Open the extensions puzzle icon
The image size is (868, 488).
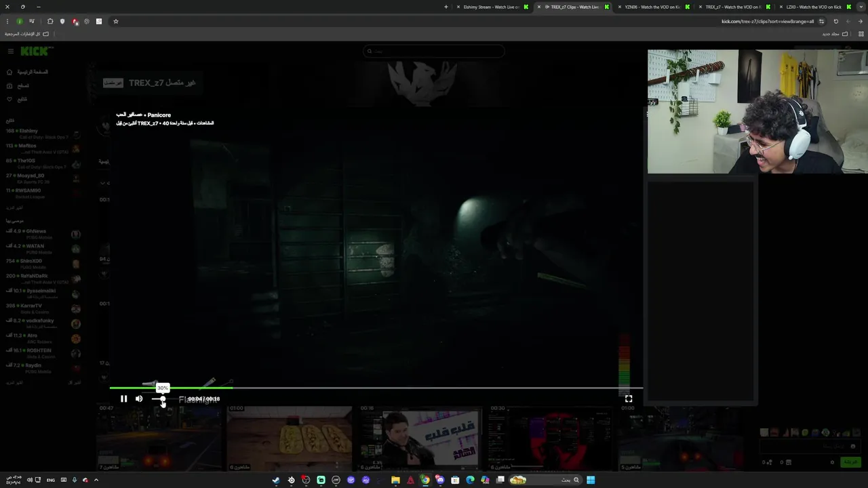pos(50,21)
